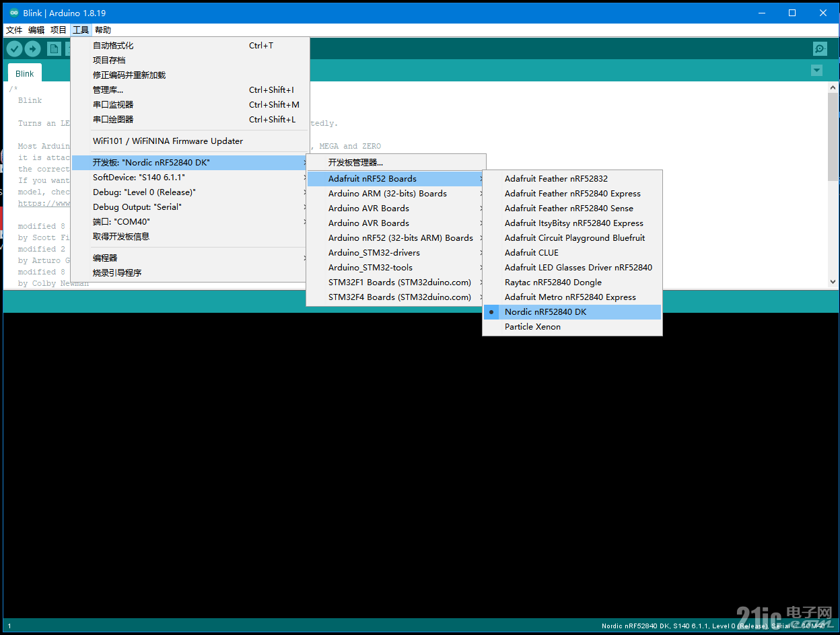The height and width of the screenshot is (635, 840).
Task: Open 开发板管理器... entry
Action: (396, 163)
